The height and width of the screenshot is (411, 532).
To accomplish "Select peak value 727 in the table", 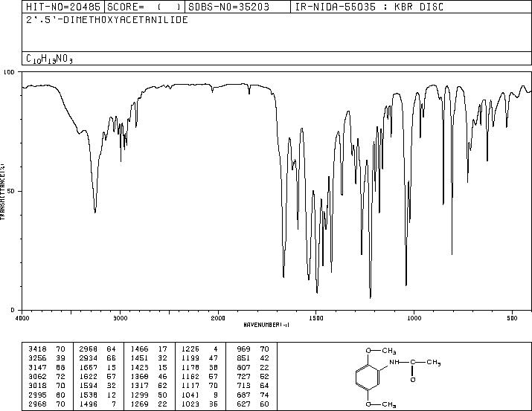I will (243, 376).
